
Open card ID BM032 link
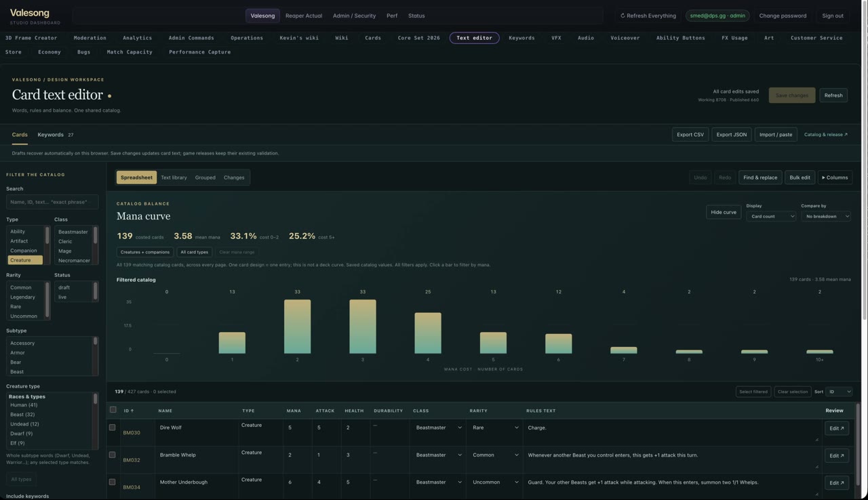pos(132,460)
